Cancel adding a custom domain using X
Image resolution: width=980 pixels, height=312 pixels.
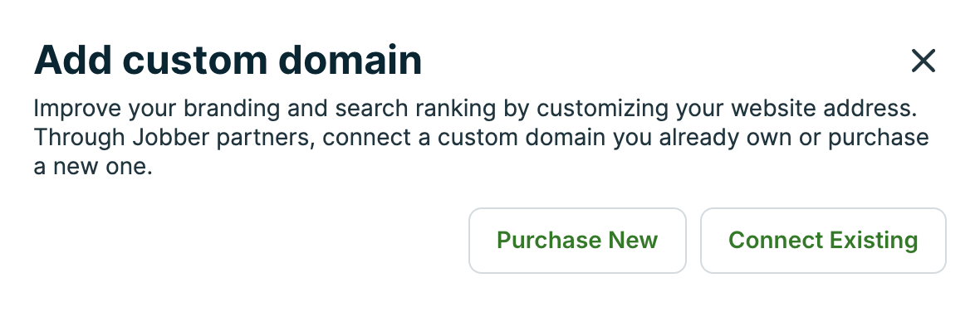[x=924, y=61]
